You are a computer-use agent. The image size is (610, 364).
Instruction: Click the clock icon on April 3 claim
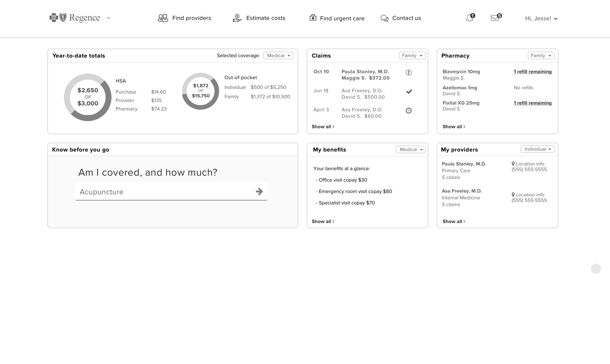pyautogui.click(x=408, y=111)
